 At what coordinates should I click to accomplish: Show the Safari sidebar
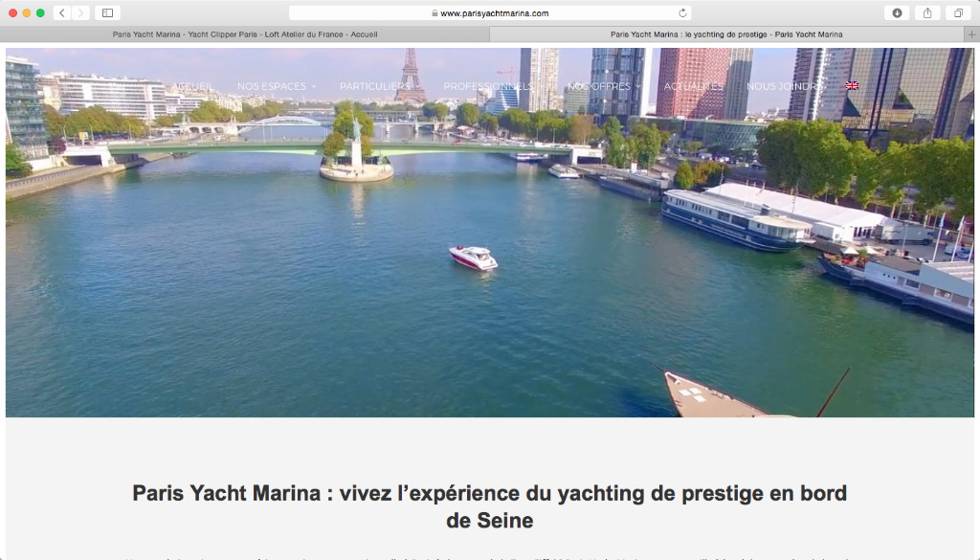tap(107, 12)
